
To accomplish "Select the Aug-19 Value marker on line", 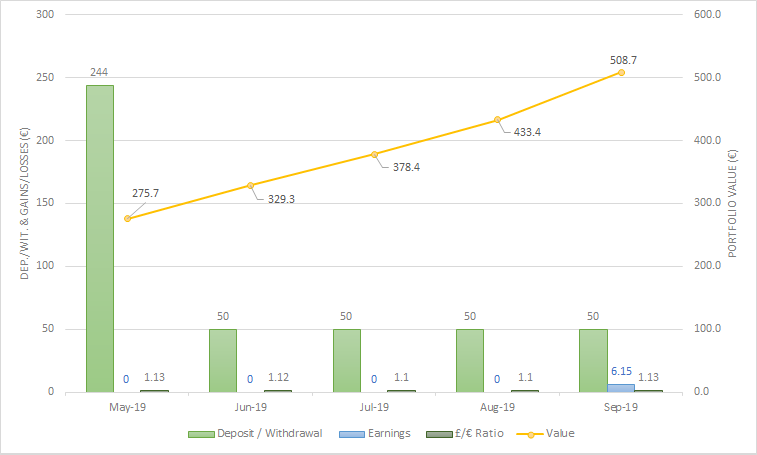I will [497, 120].
